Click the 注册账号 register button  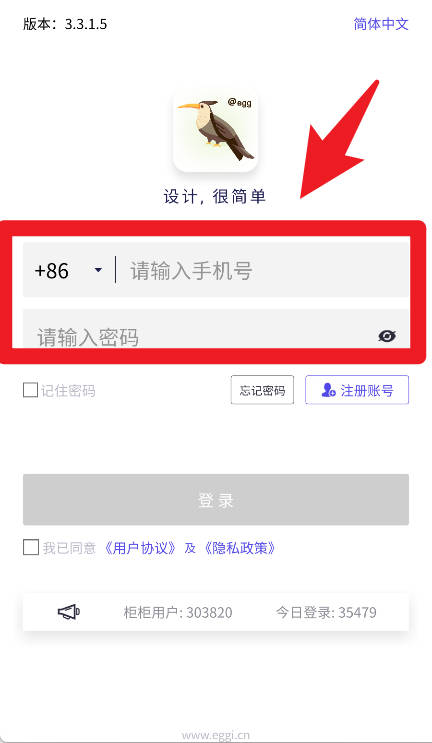(x=357, y=390)
